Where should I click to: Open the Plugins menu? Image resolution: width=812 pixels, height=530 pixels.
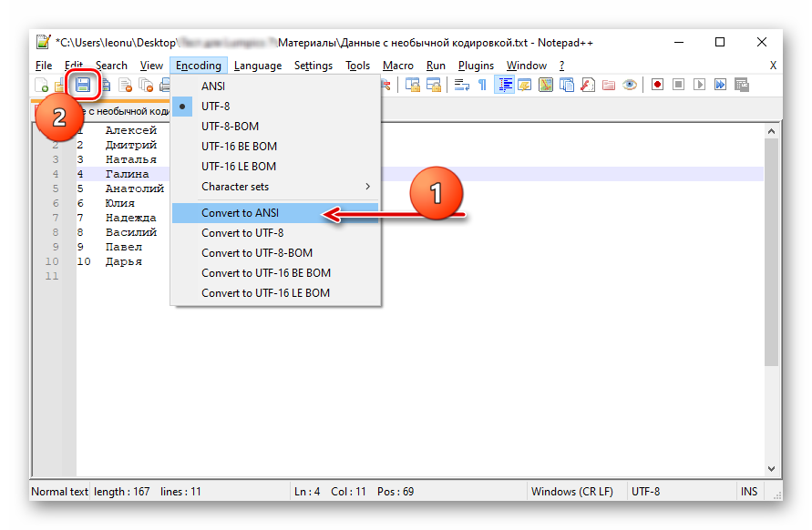coord(476,66)
